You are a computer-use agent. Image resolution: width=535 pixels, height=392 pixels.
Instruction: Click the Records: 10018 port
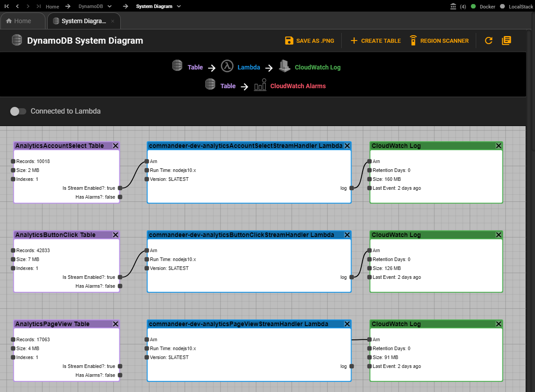point(13,161)
